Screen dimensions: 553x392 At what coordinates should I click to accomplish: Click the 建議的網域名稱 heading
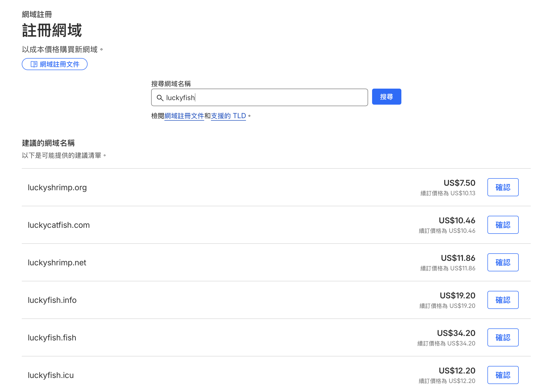[48, 143]
